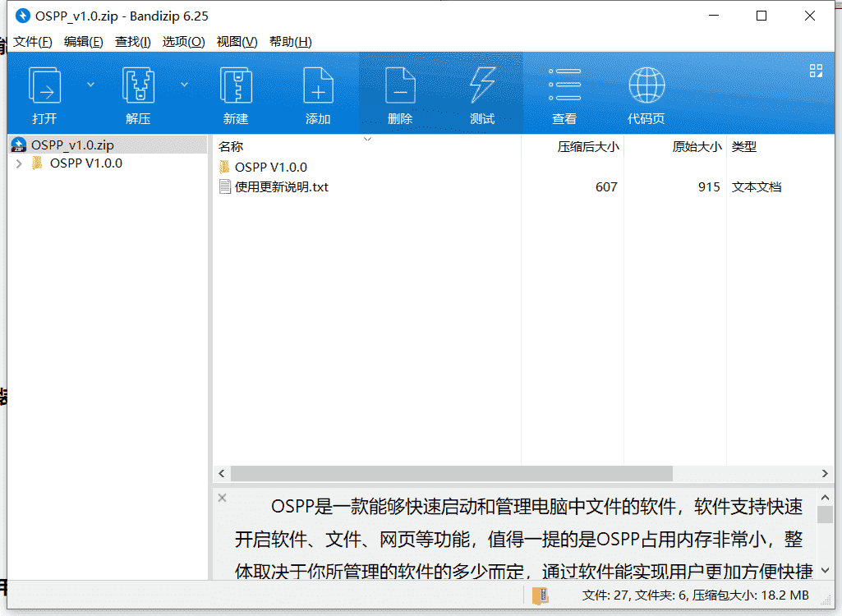This screenshot has width=842, height=616.
Task: Sort by the 压缩后大小 column header
Action: point(573,147)
